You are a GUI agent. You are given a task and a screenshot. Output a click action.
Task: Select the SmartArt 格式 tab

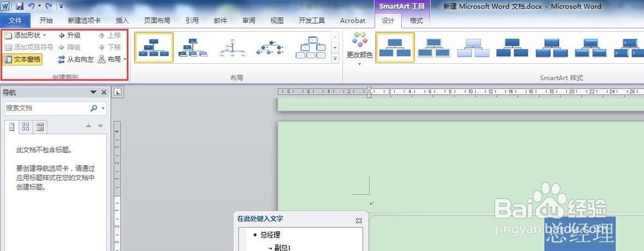416,21
